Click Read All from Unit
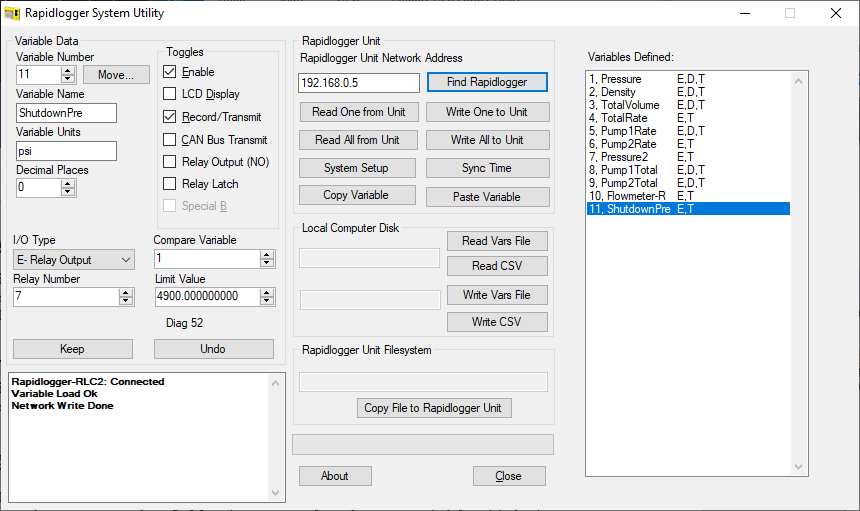The image size is (860, 511). (x=358, y=140)
